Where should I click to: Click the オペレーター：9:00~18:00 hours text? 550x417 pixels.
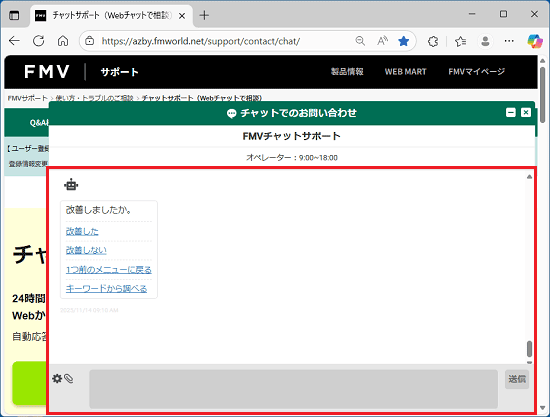[x=292, y=158]
